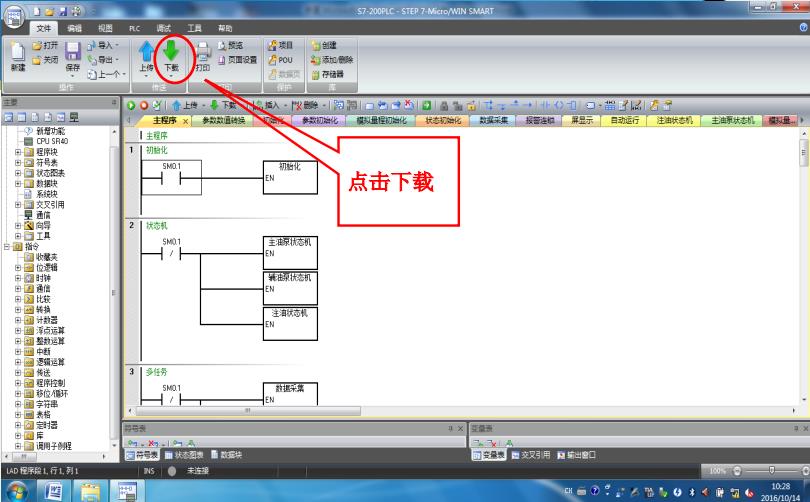Select CPU SR40 in project tree

52,141
